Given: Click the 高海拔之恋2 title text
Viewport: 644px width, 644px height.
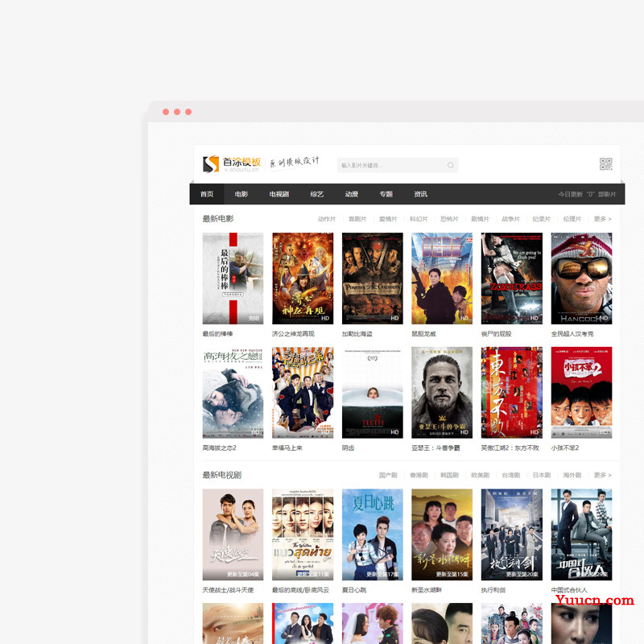Looking at the screenshot, I should point(219,448).
